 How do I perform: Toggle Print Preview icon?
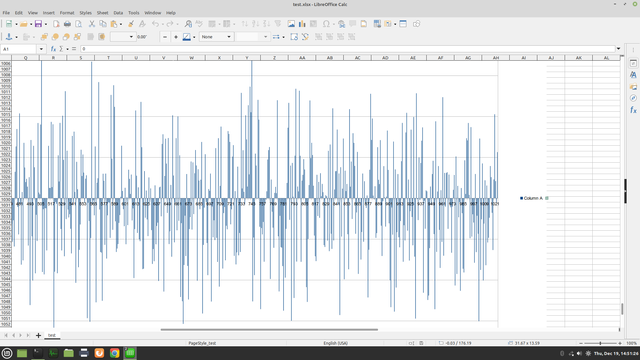click(78, 24)
